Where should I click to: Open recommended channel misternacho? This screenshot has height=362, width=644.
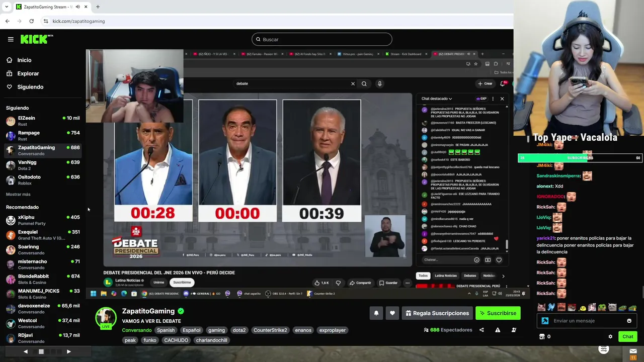click(43, 264)
